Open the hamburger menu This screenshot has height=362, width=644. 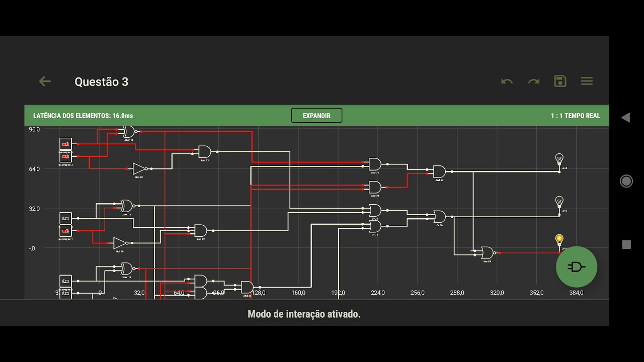tap(587, 81)
